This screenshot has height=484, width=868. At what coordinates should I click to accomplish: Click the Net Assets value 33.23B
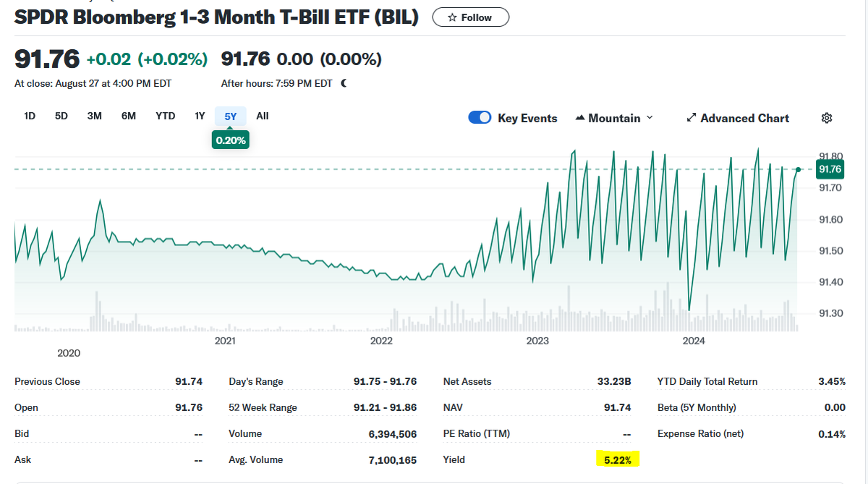(613, 381)
